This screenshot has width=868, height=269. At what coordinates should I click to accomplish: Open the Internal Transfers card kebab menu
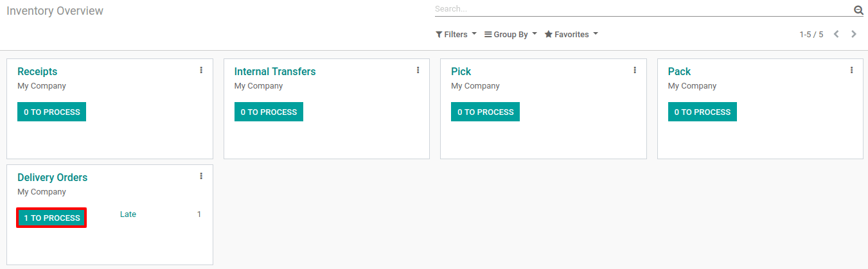[418, 70]
